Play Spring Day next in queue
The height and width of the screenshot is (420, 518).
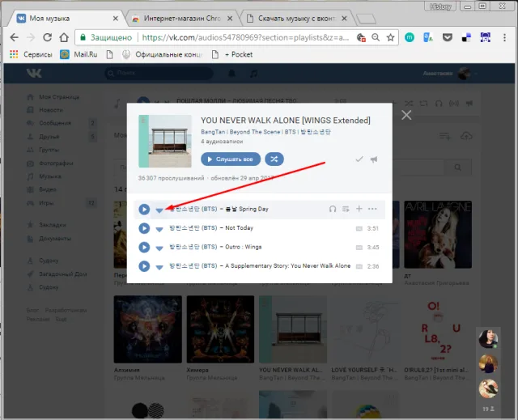tap(346, 209)
